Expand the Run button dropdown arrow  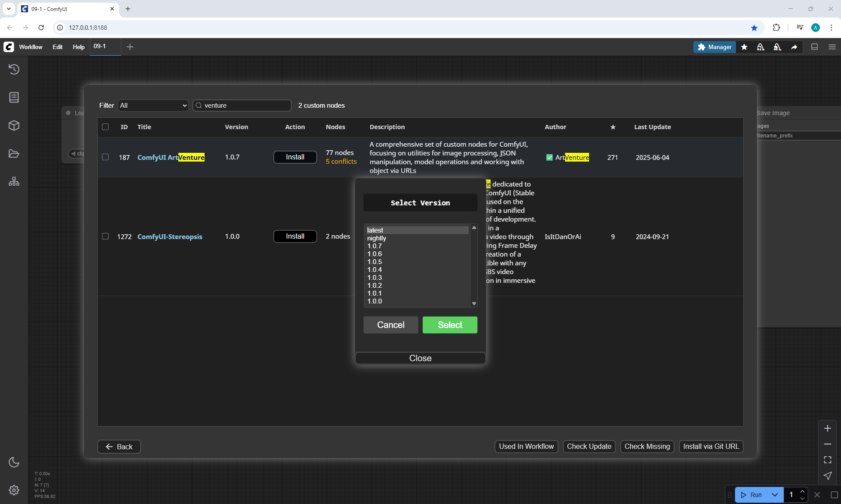pyautogui.click(x=775, y=495)
